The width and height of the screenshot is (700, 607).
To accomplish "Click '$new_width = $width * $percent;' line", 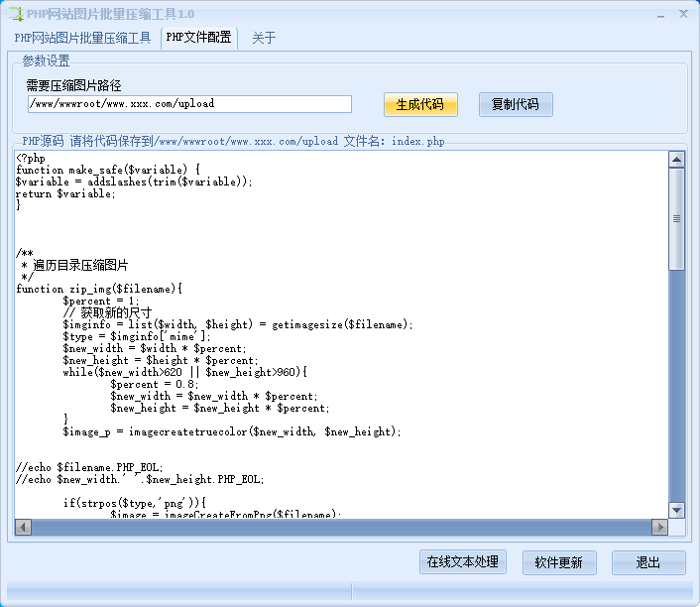I will pos(155,348).
